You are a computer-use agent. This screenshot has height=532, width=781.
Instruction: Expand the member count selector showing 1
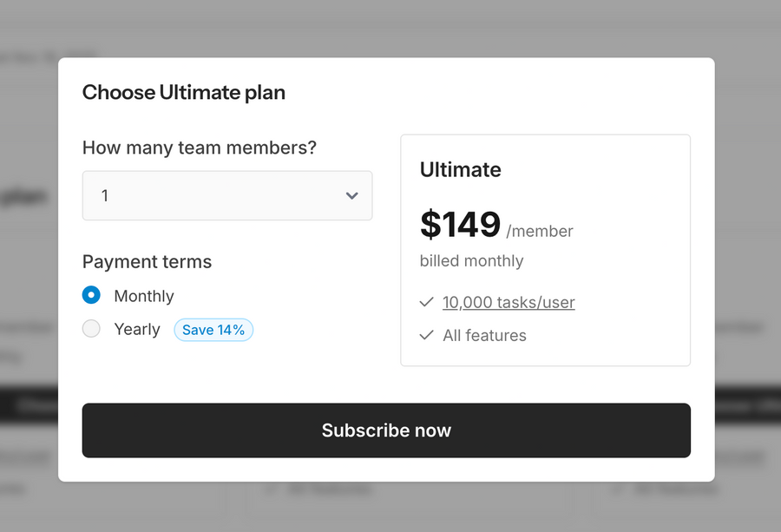227,195
